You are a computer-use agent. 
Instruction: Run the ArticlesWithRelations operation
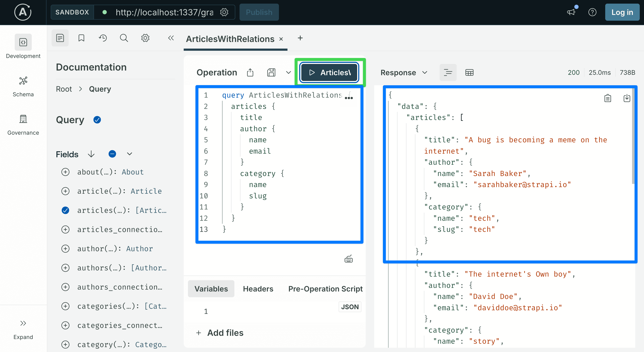329,72
